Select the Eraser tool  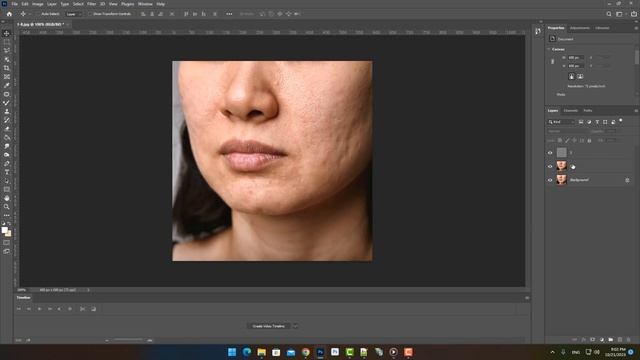click(x=7, y=129)
